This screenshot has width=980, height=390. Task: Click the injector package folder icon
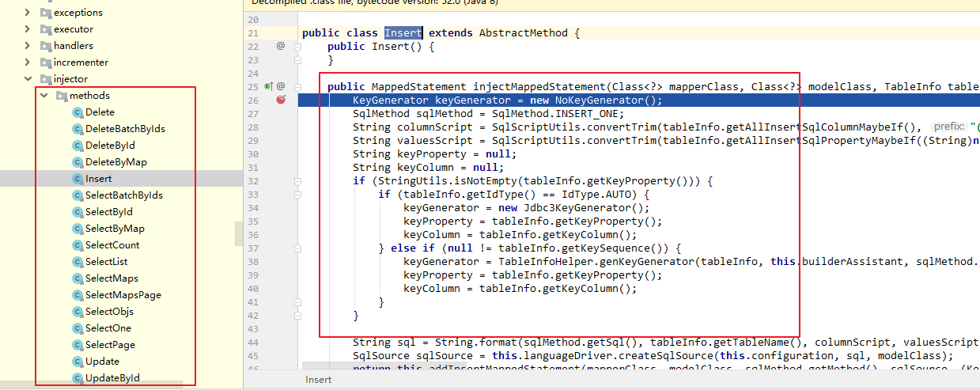pos(44,79)
